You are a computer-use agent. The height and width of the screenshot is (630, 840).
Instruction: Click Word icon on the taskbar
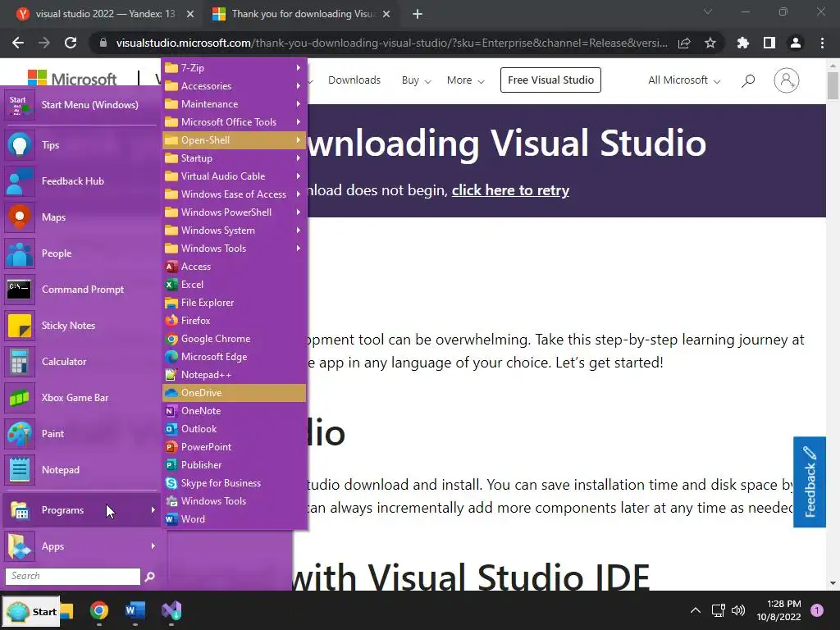coord(135,610)
